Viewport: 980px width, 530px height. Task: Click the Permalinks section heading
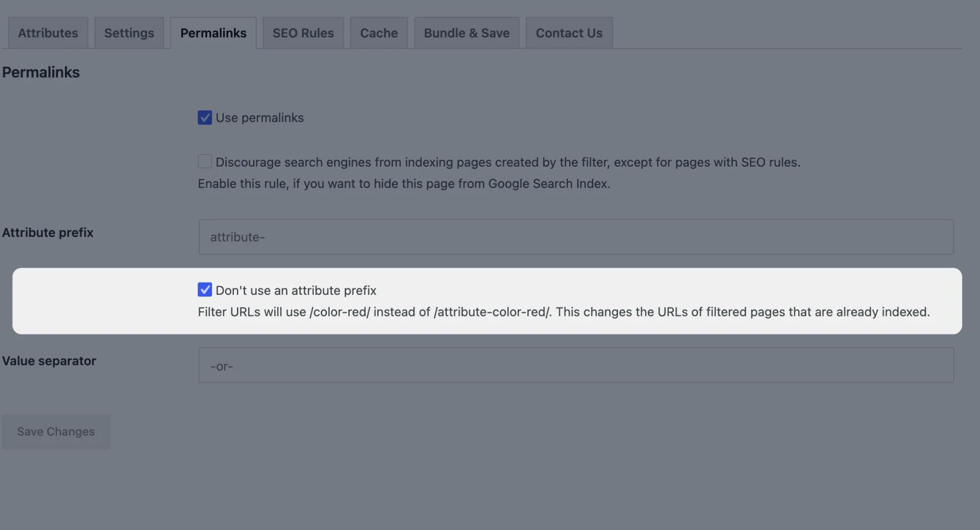click(41, 72)
